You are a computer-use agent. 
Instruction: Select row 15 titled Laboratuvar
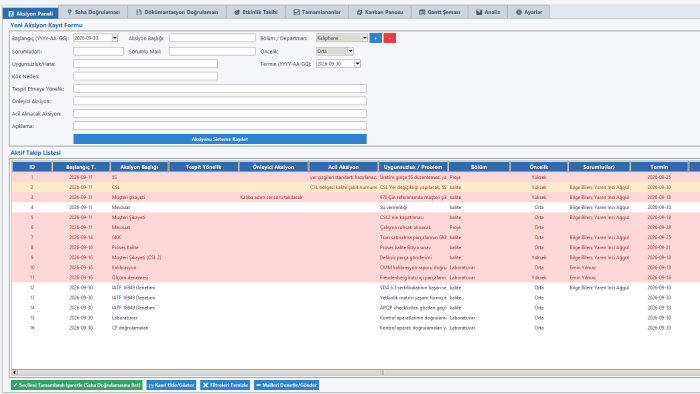tap(356, 318)
